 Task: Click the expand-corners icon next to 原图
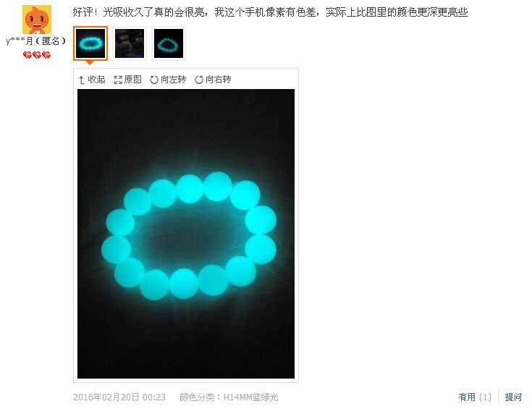[x=118, y=80]
